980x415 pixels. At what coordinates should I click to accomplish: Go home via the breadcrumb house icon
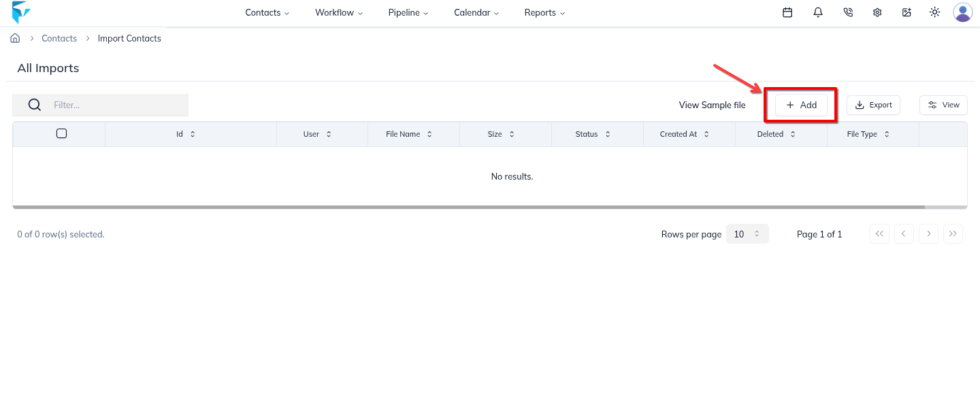click(x=15, y=38)
